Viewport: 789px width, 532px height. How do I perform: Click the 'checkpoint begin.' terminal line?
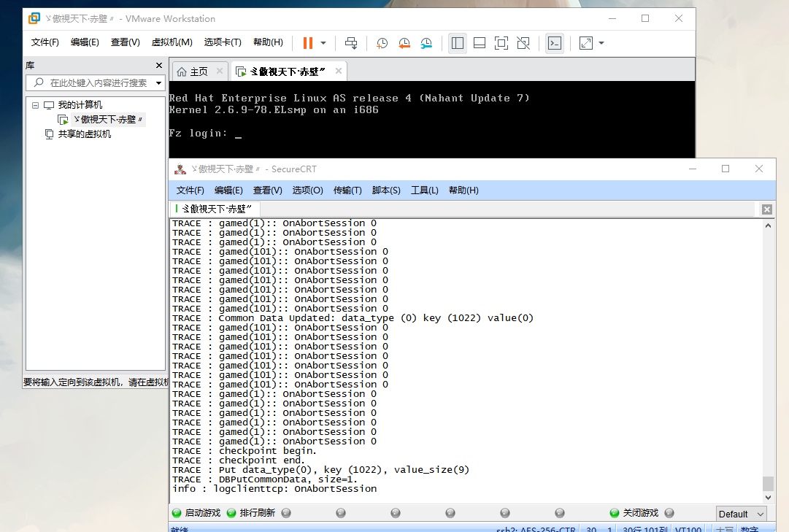(x=244, y=451)
